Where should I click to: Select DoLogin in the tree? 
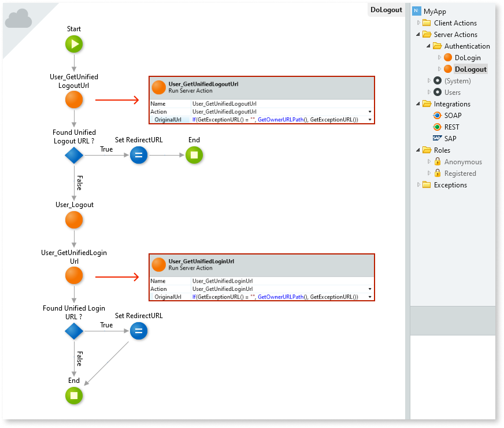point(467,58)
